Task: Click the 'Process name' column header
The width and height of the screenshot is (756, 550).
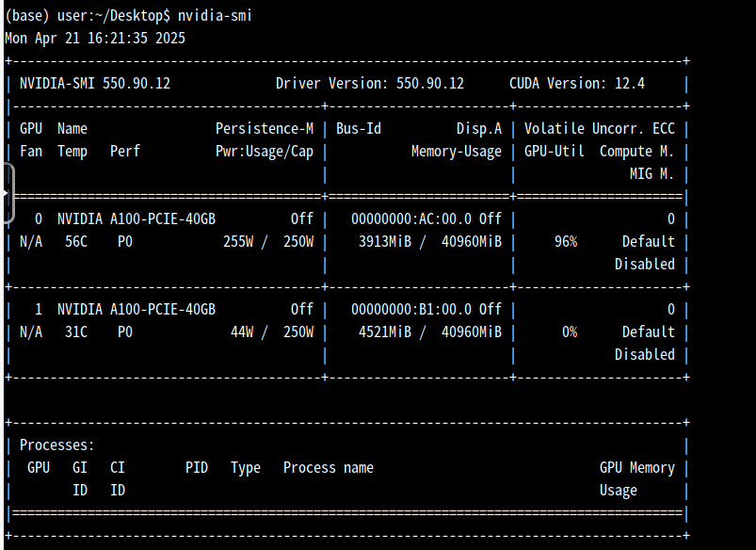Action: pyautogui.click(x=329, y=467)
